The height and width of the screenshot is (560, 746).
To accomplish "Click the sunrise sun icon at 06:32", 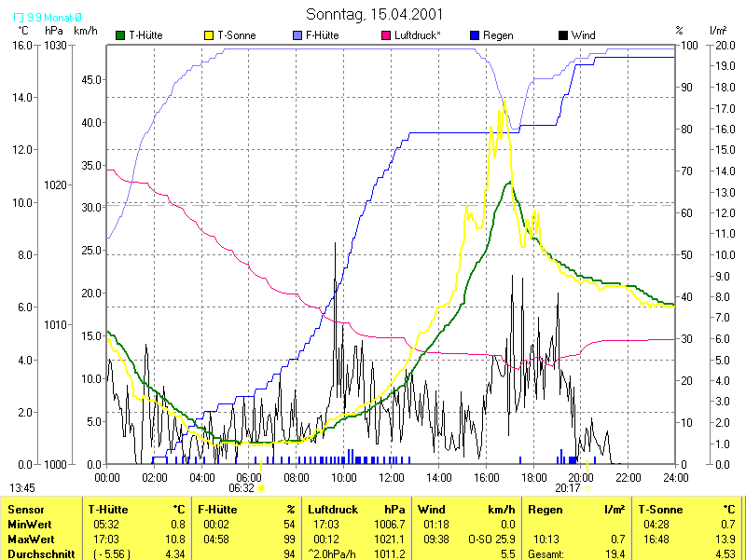I will pos(261,487).
